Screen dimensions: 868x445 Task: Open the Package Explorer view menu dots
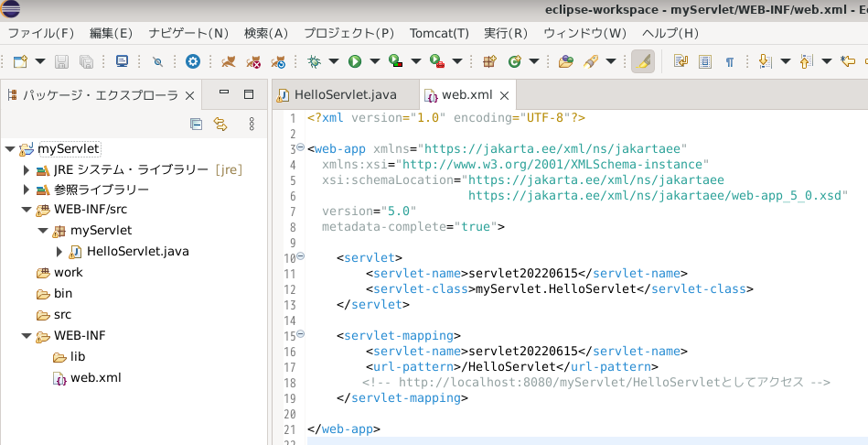tap(252, 125)
